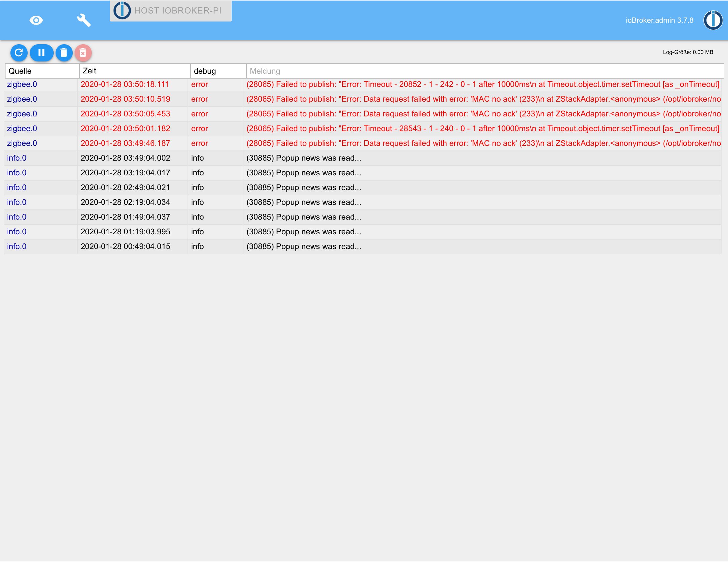Viewport: 728px width, 562px height.
Task: Click the Log-Größe 0.00 MB label
Action: (x=688, y=53)
